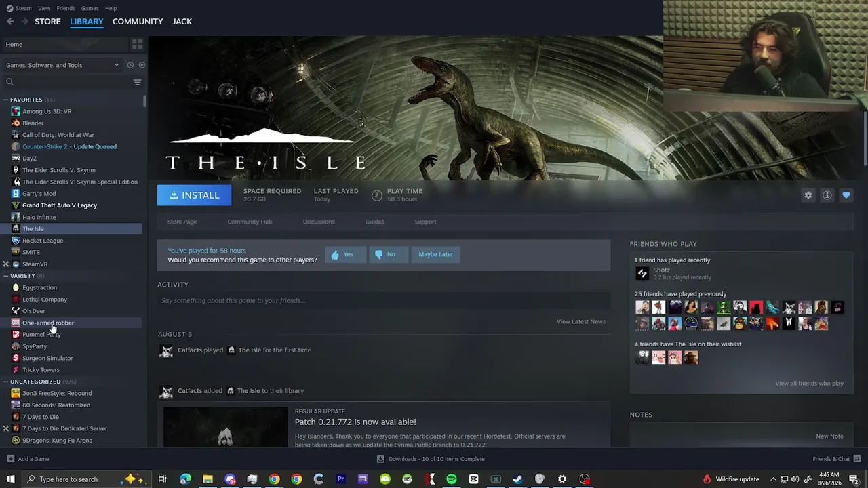868x488 pixels.
Task: Open advanced filter options in library search
Action: (137, 82)
